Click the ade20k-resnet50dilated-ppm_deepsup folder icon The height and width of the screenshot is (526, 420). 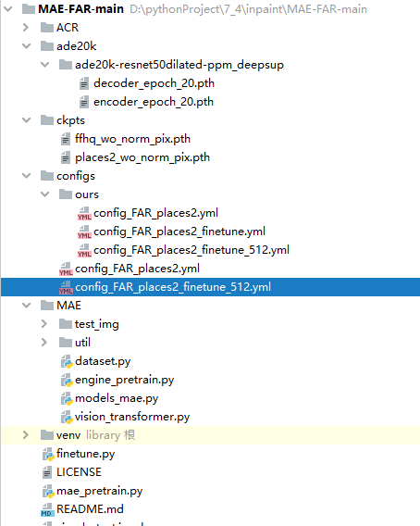pos(66,64)
